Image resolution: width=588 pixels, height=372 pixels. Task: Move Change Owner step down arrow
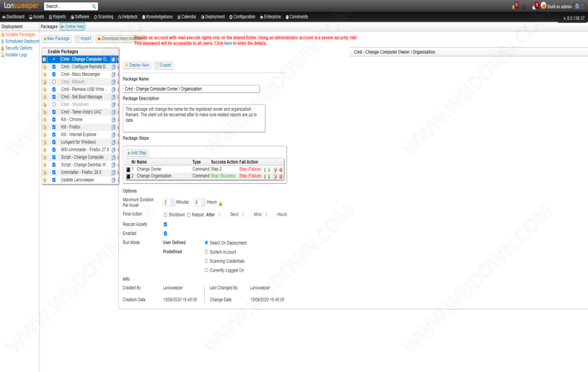coord(269,170)
